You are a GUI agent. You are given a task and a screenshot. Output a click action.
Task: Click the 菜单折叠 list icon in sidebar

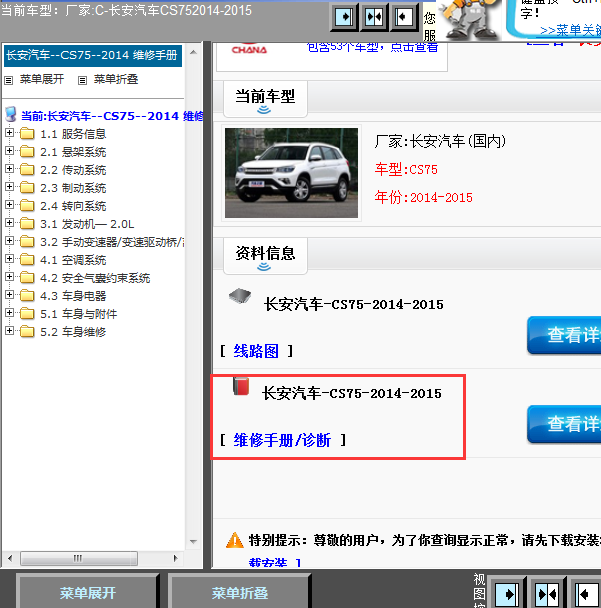tap(82, 80)
